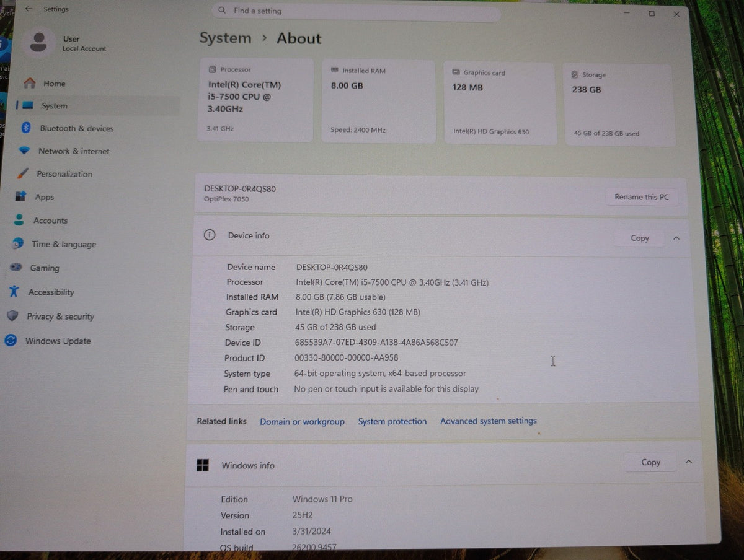The width and height of the screenshot is (744, 560).
Task: Click the Home icon in sidebar
Action: point(30,83)
